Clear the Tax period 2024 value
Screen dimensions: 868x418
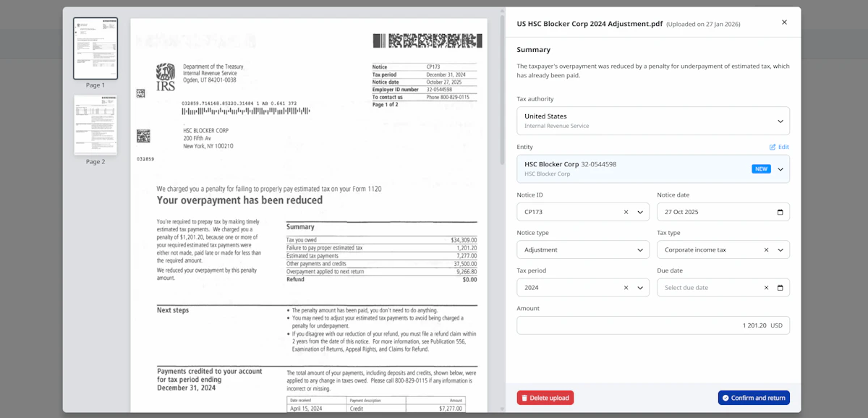coord(626,287)
